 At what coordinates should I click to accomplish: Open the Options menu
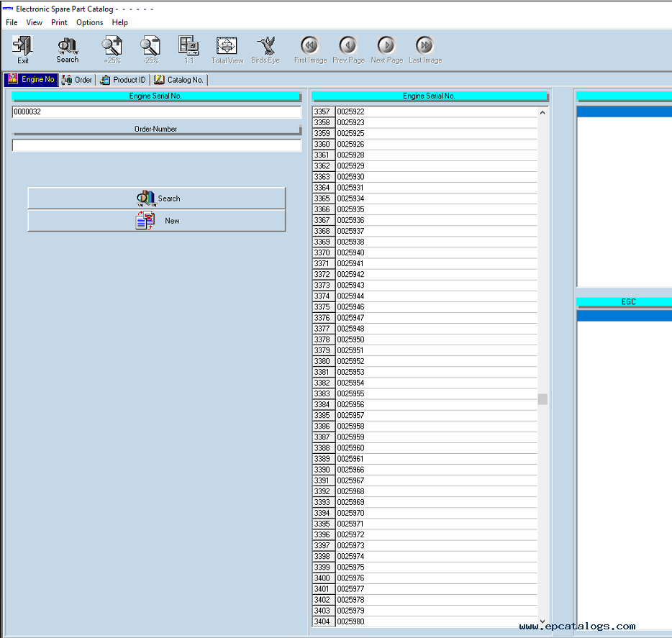pyautogui.click(x=90, y=22)
